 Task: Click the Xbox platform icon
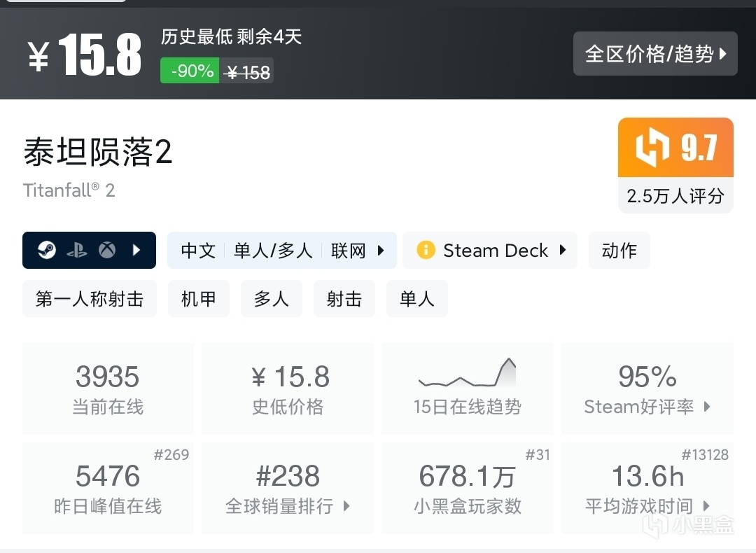pyautogui.click(x=106, y=251)
